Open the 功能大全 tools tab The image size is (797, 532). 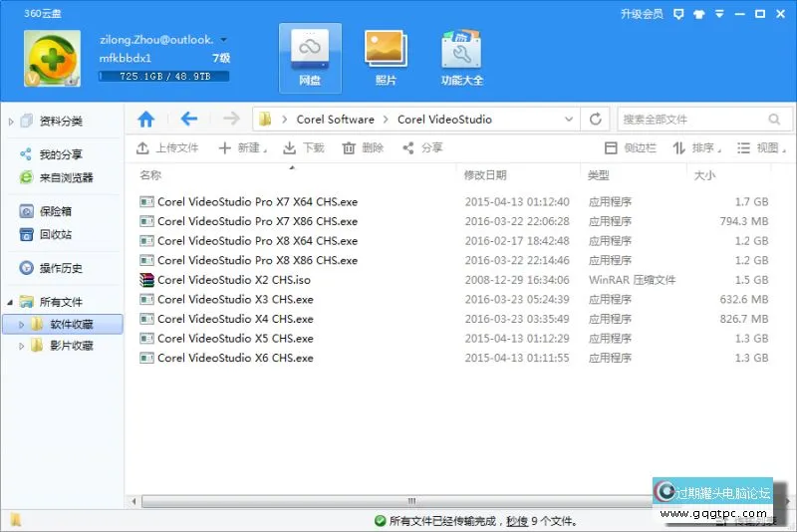coord(461,58)
